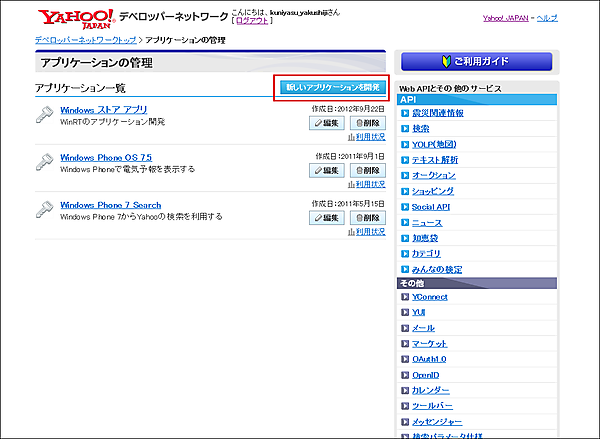
Task: View 利用状況 for Windows Phone 7 Search
Action: (370, 232)
